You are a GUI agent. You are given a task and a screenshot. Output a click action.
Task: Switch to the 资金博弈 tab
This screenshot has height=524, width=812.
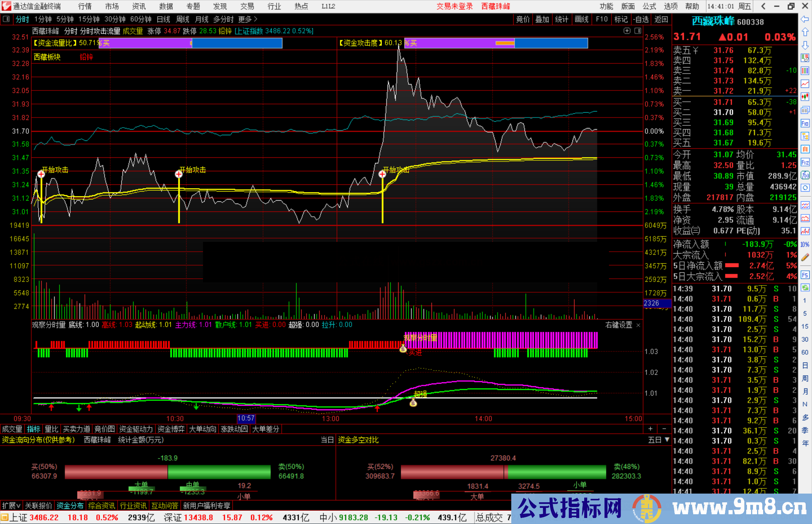[171, 429]
